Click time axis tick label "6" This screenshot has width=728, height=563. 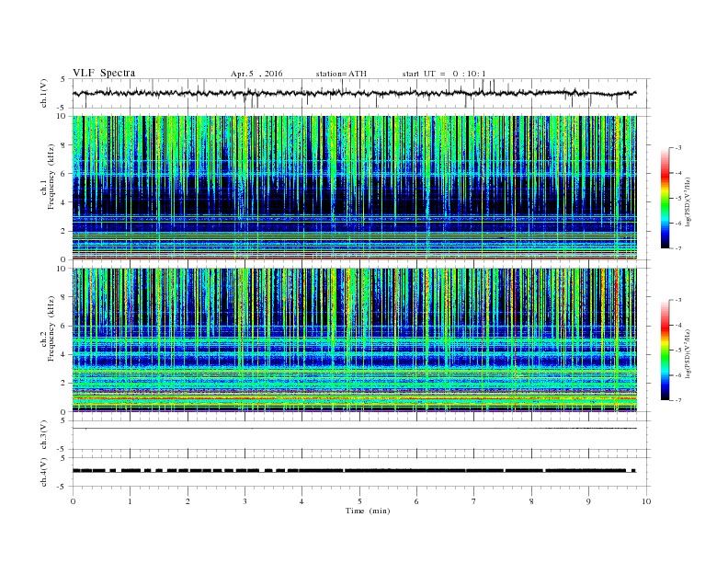pyautogui.click(x=416, y=501)
